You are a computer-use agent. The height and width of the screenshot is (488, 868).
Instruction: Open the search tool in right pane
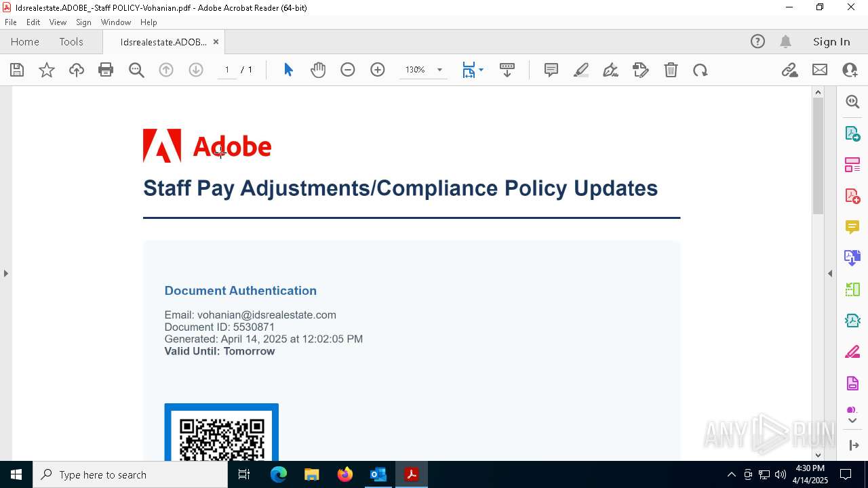tap(852, 102)
